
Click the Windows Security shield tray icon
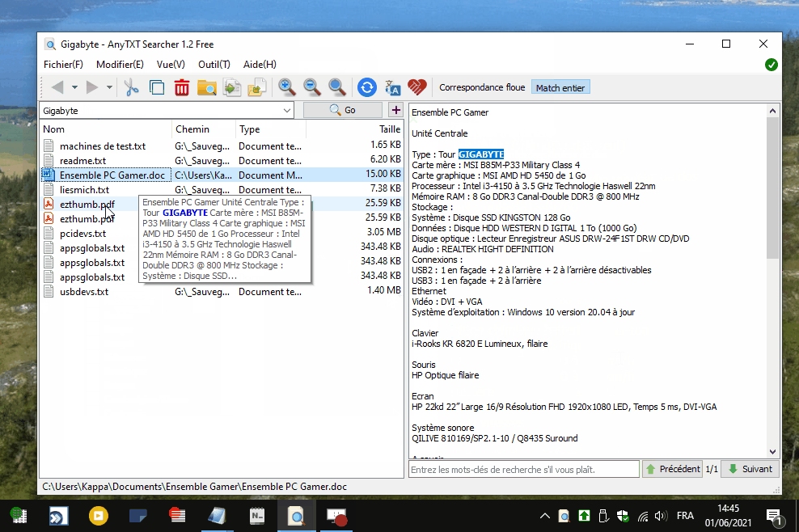click(623, 516)
